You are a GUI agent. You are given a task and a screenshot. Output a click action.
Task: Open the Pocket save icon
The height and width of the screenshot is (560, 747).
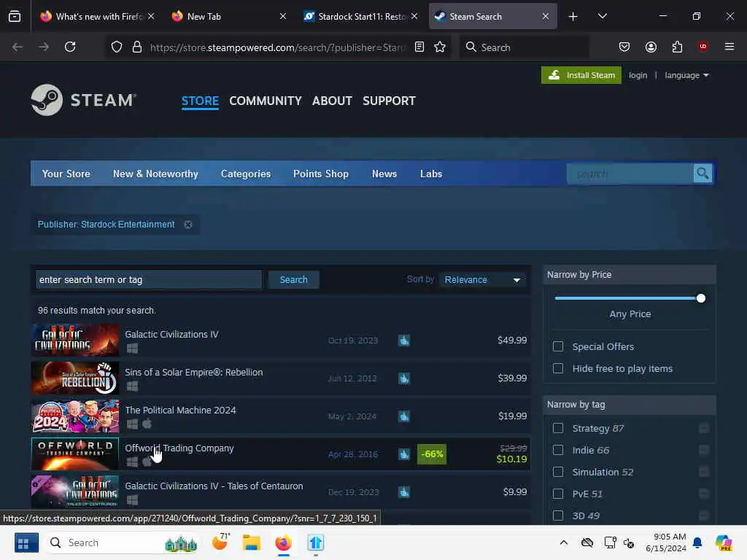click(624, 47)
